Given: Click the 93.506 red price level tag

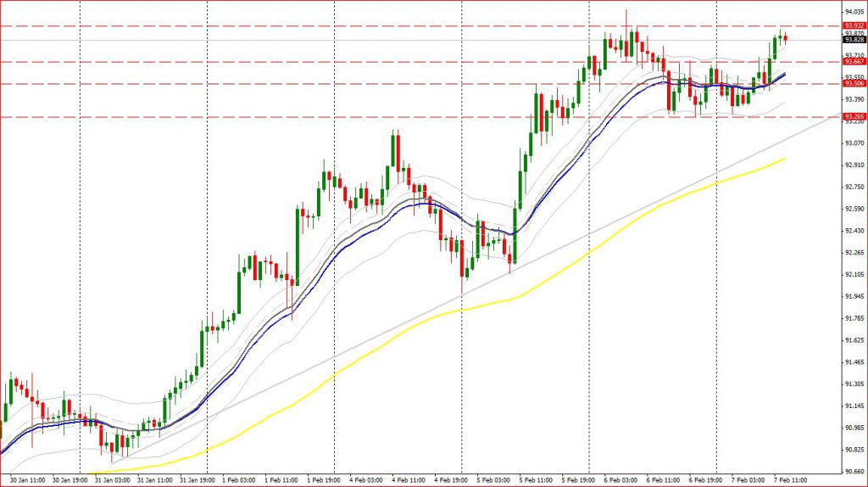Looking at the screenshot, I should click(854, 83).
